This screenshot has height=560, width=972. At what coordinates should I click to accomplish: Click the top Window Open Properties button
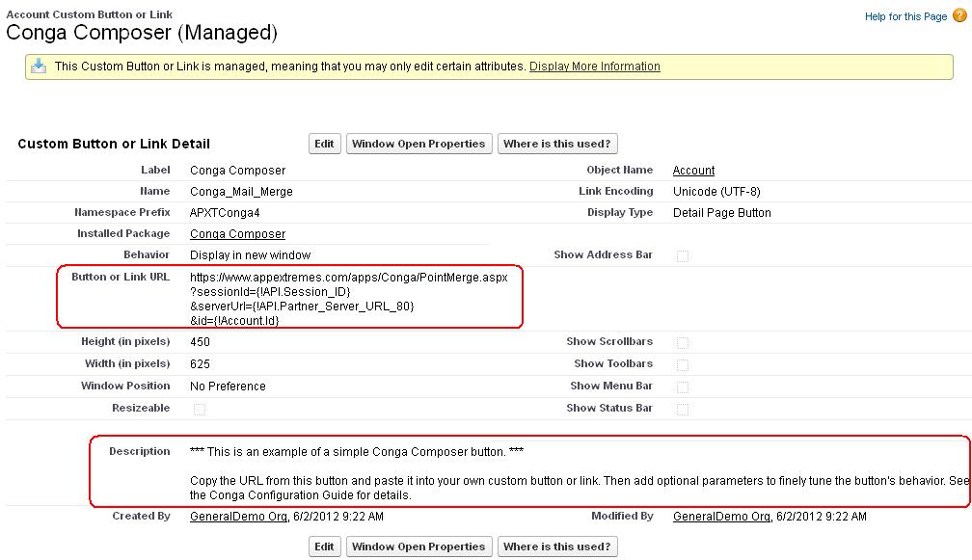(x=418, y=143)
